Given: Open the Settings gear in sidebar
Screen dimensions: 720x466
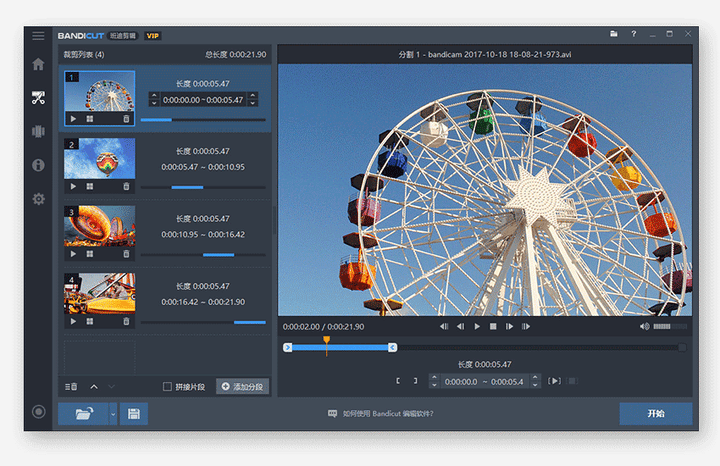Looking at the screenshot, I should point(38,199).
